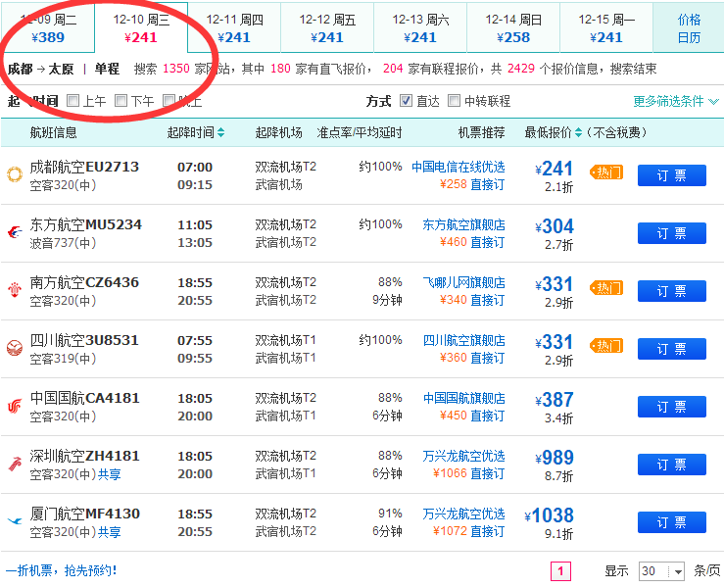
Task: Enable the 中转联程 transfer checkbox
Action: tap(455, 101)
